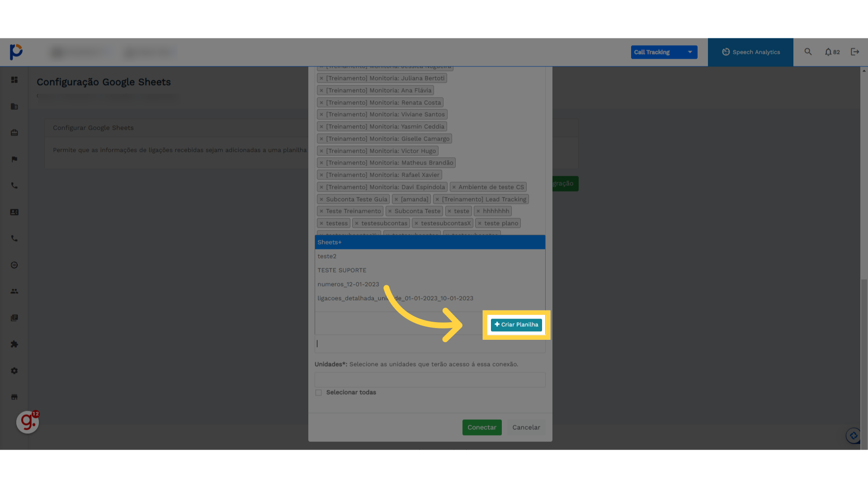Open the phone icon just below contact card

(14, 239)
